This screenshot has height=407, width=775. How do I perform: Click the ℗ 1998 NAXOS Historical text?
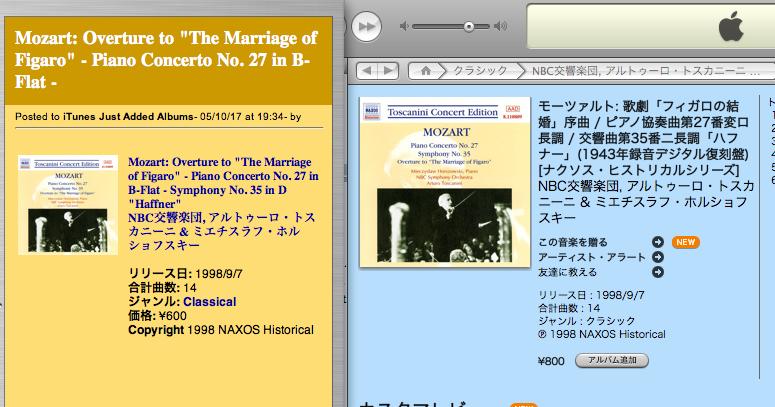(x=602, y=334)
